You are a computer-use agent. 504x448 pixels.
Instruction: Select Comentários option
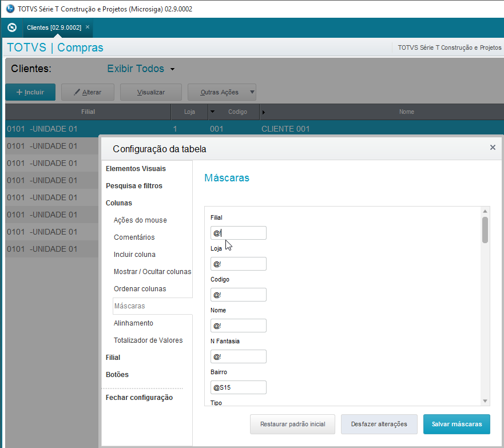[134, 237]
